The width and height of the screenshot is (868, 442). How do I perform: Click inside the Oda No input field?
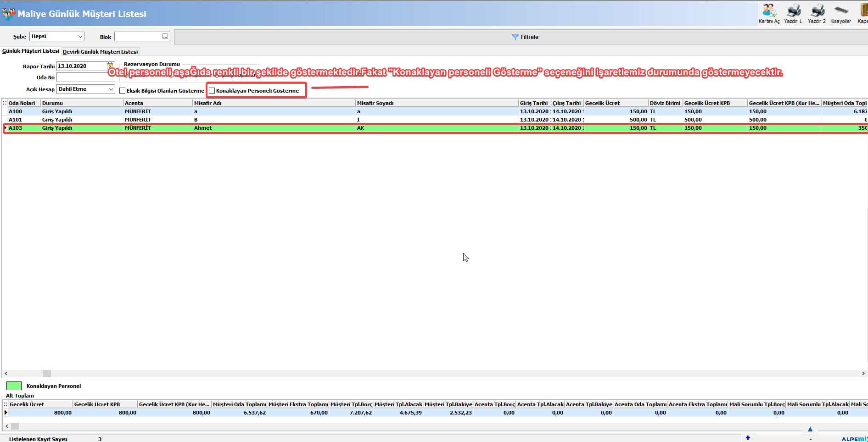pyautogui.click(x=85, y=77)
